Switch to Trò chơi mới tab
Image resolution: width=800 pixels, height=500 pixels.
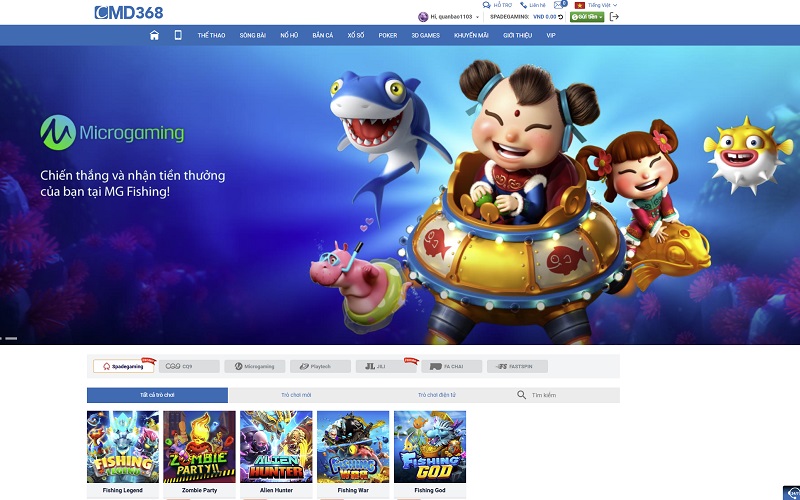click(296, 395)
